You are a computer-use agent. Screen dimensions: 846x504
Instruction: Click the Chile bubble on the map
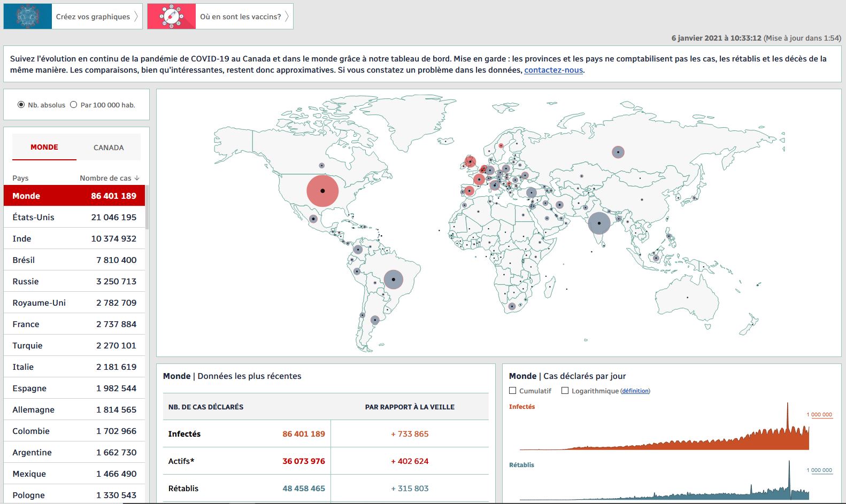point(362,315)
